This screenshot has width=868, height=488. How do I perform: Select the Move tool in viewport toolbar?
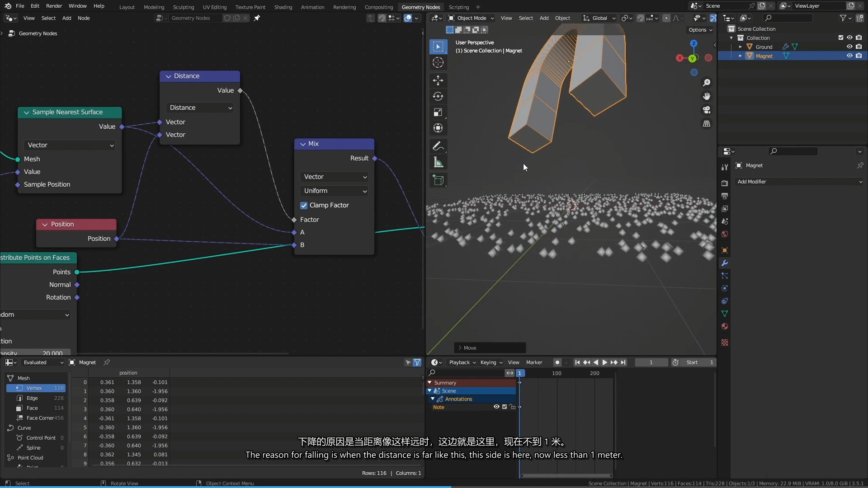438,80
